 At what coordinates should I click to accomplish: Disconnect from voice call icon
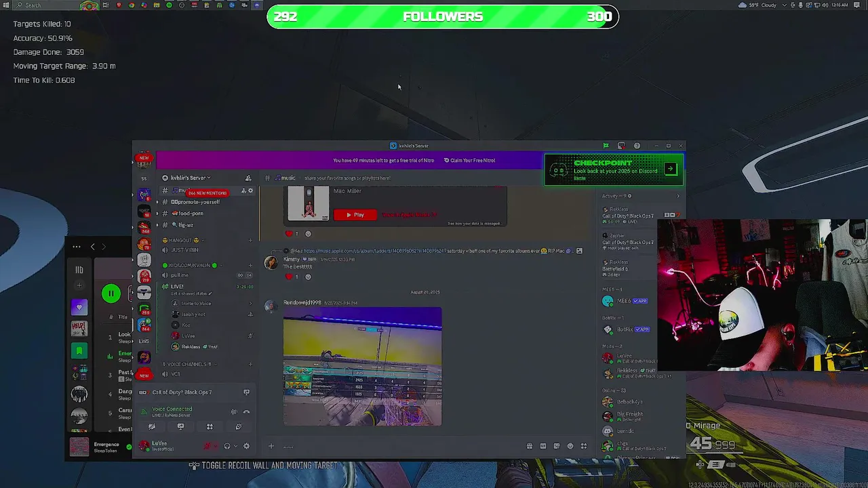(246, 411)
